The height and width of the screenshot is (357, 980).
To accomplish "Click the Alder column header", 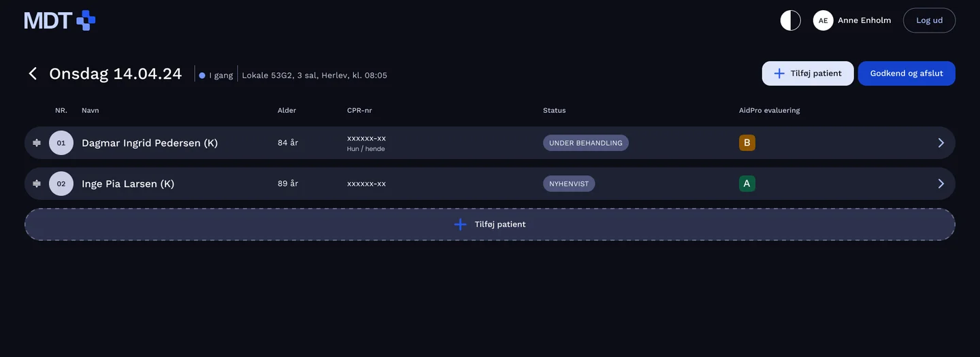I will [287, 110].
